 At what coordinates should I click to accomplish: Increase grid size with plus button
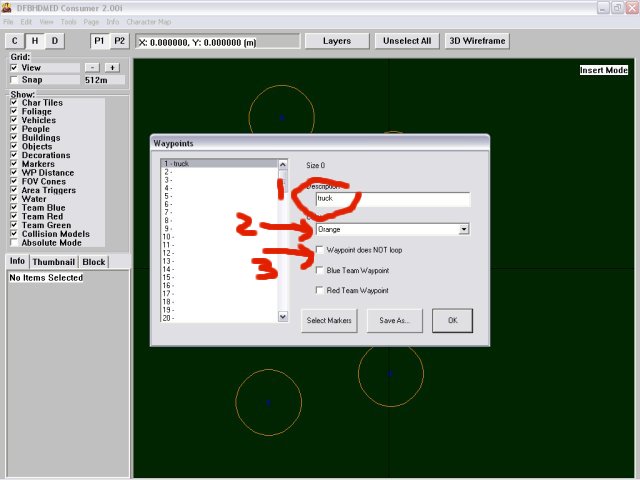pos(112,67)
